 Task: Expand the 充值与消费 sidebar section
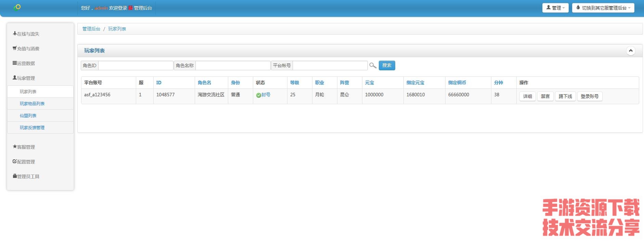26,49
